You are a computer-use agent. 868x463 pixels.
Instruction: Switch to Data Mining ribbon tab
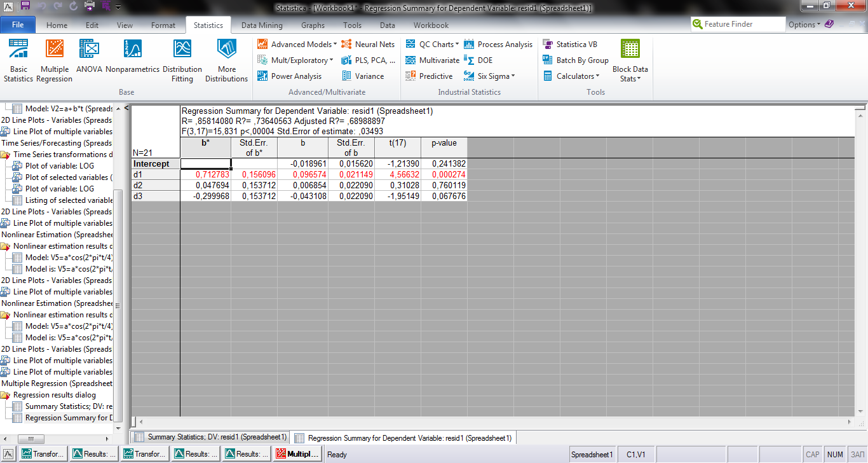(x=262, y=25)
